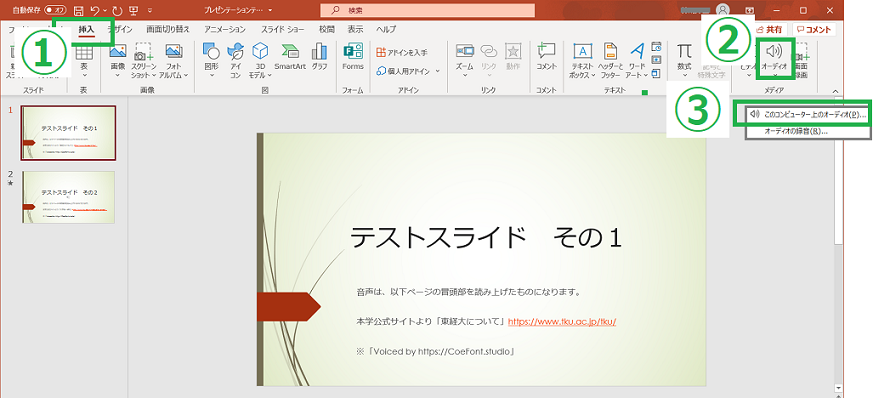Open the ワードアート gallery
873x398 pixels.
[636, 60]
